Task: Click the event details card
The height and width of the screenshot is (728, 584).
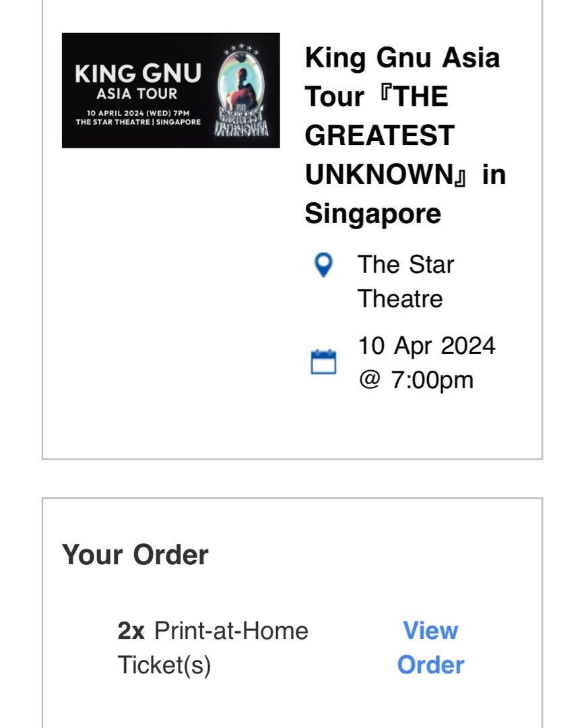Action: click(292, 229)
